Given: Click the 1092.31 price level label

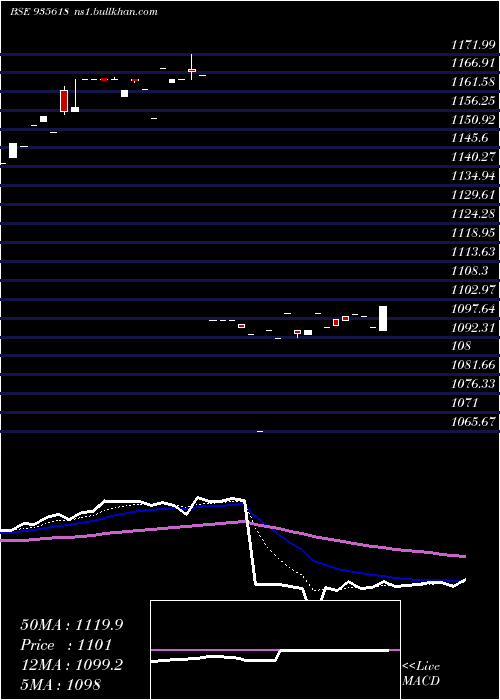Looking at the screenshot, I should point(473,328).
